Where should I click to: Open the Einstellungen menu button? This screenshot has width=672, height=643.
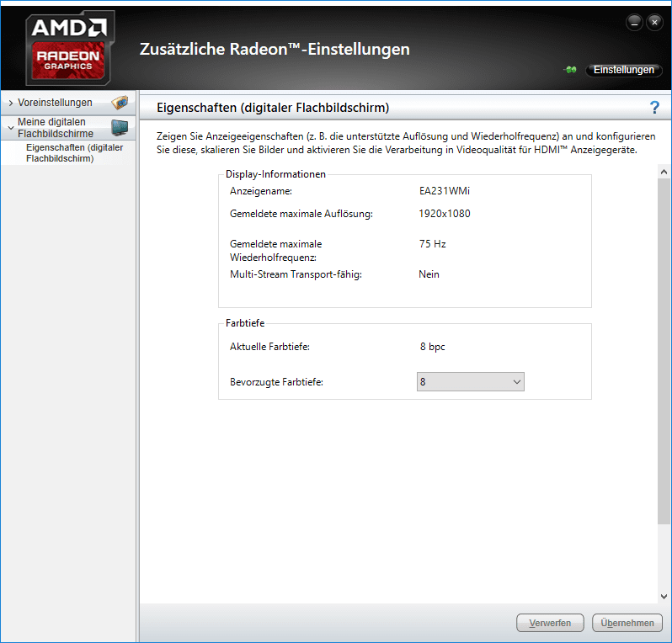tap(623, 70)
